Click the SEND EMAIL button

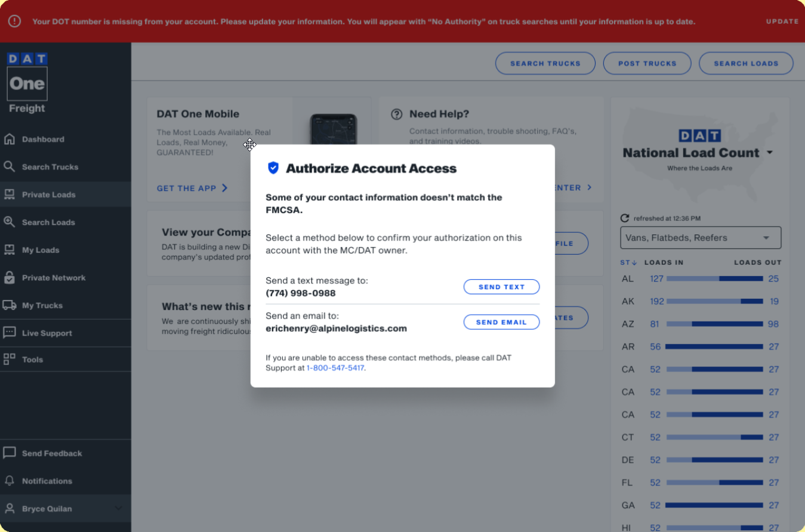tap(501, 322)
